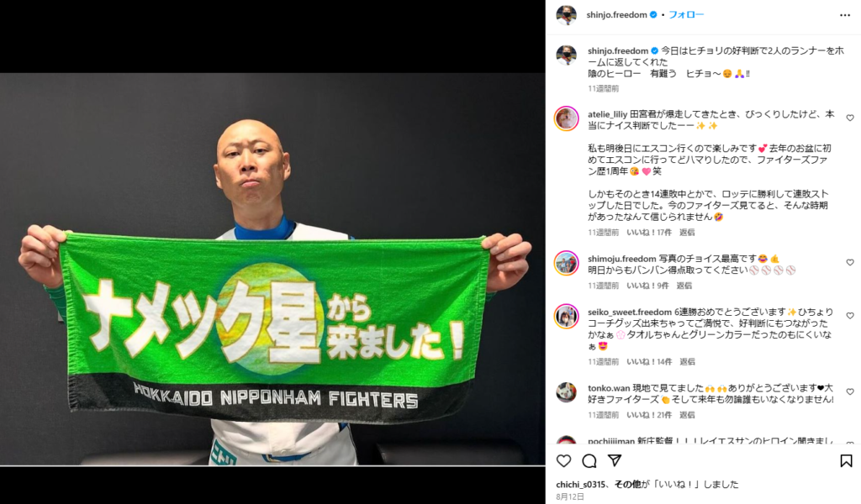This screenshot has height=504, width=861.
Task: Open shinjo.freedom profile picture in the header
Action: coord(566,15)
